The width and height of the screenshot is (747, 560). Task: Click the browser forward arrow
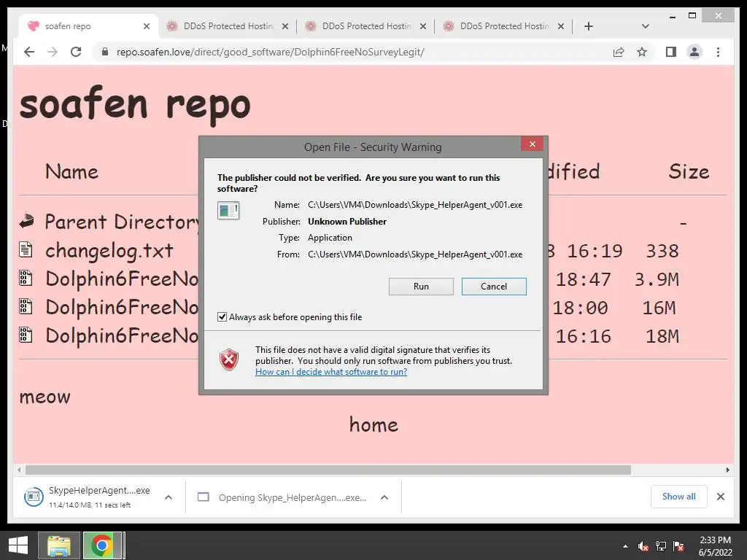53,52
